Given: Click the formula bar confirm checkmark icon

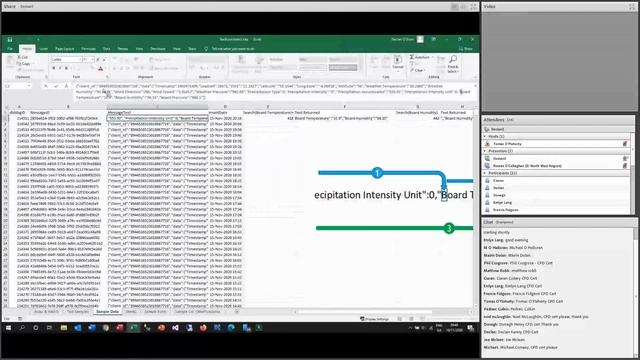Looking at the screenshot, I should 56,86.
